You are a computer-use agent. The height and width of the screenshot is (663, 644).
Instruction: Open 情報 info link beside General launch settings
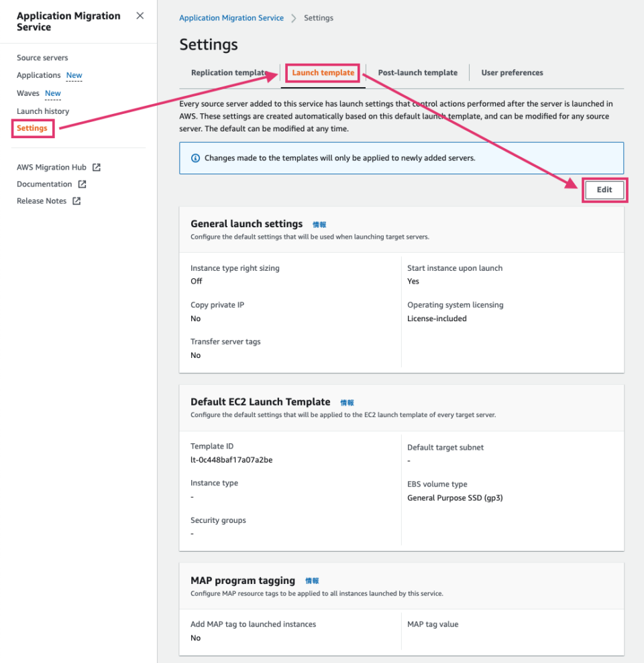(319, 225)
